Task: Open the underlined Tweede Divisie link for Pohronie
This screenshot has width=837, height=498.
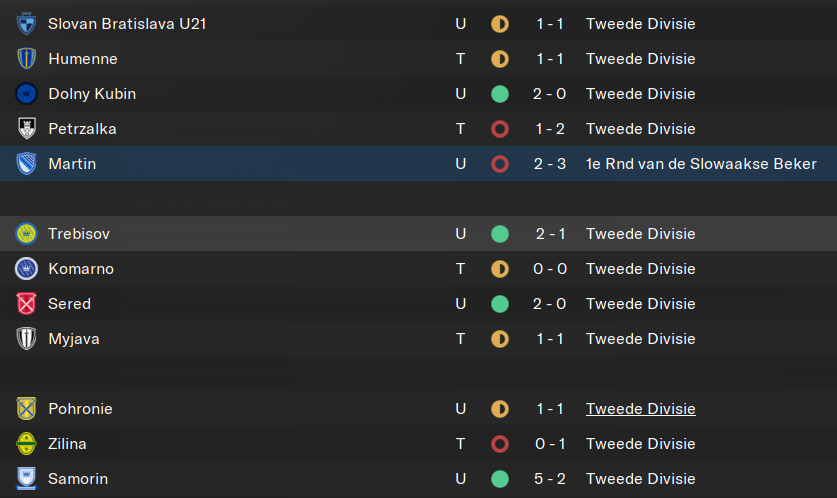Action: 641,409
